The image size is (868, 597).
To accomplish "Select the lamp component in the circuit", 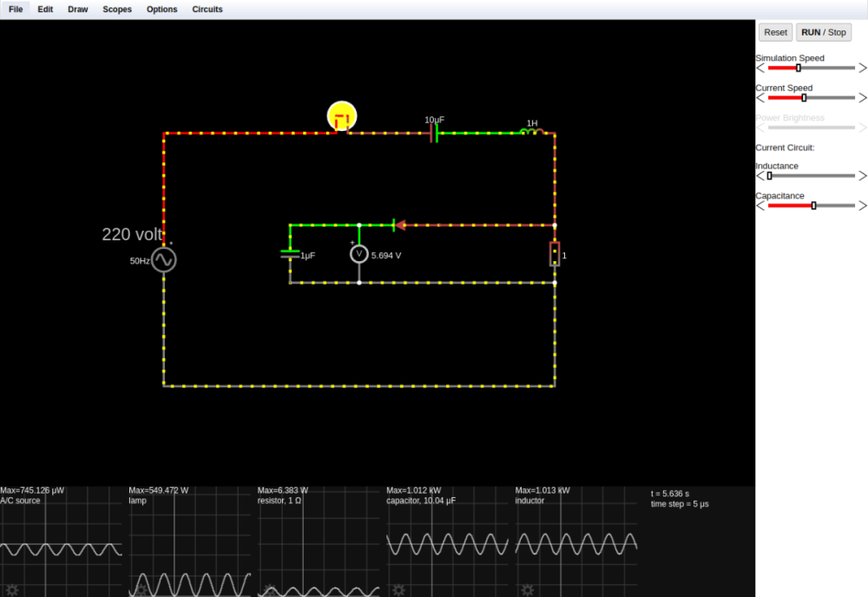I will pos(341,114).
